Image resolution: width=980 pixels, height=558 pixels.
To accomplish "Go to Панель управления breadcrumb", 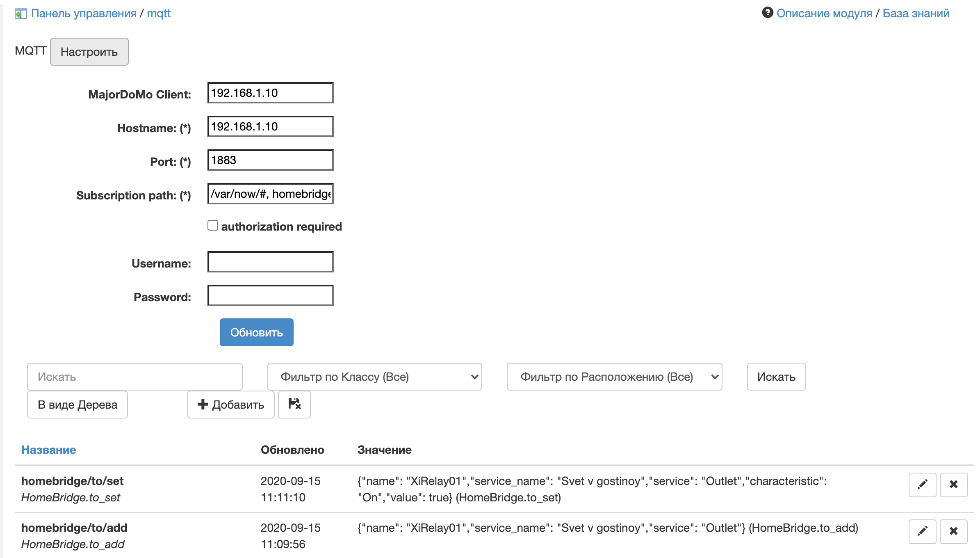I will [84, 14].
